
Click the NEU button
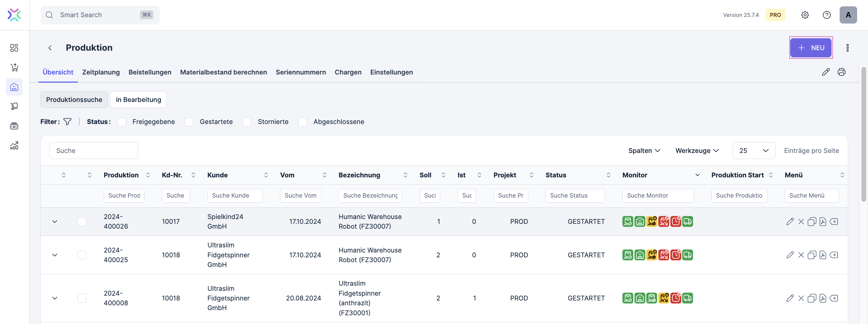(810, 48)
